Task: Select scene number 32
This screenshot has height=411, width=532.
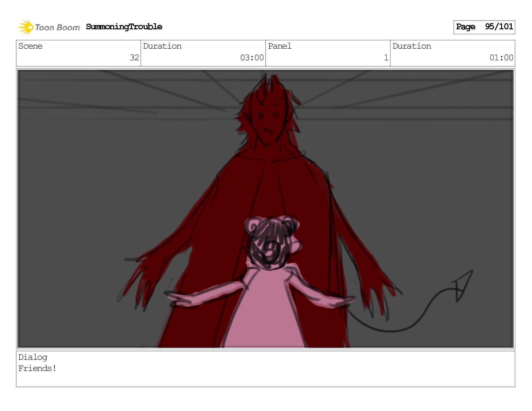Action: pyautogui.click(x=134, y=58)
